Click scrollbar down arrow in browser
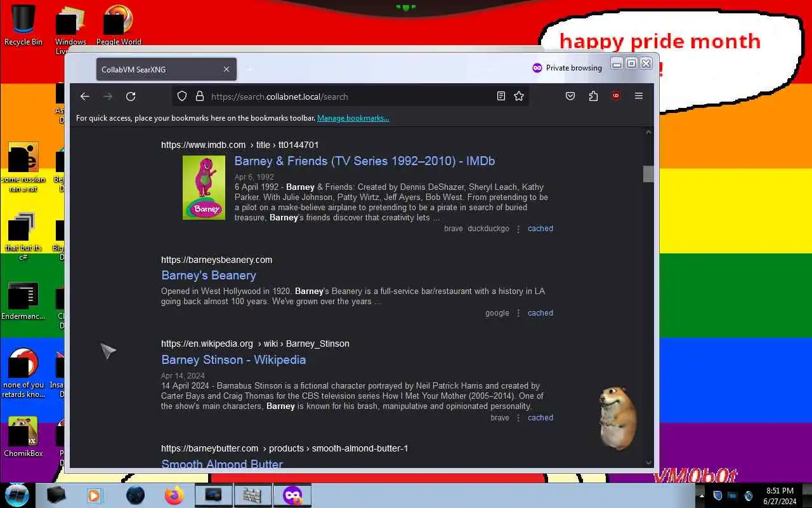Screen dimensions: 812x508 point(648,463)
